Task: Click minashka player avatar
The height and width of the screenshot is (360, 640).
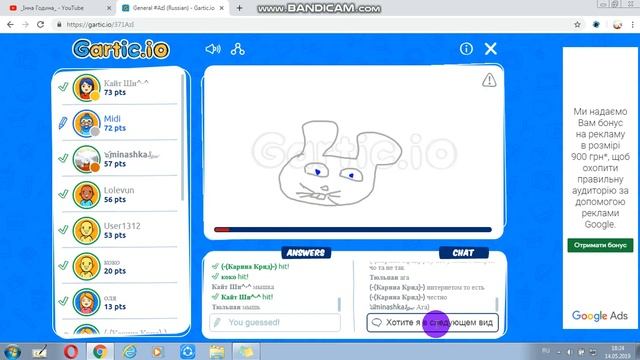Action: pos(87,159)
